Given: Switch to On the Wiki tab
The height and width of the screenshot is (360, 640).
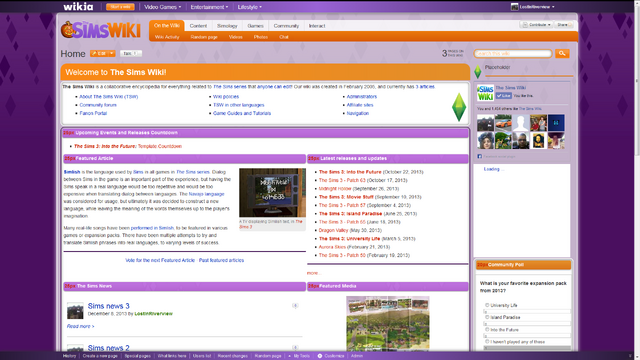Looking at the screenshot, I should click(167, 25).
